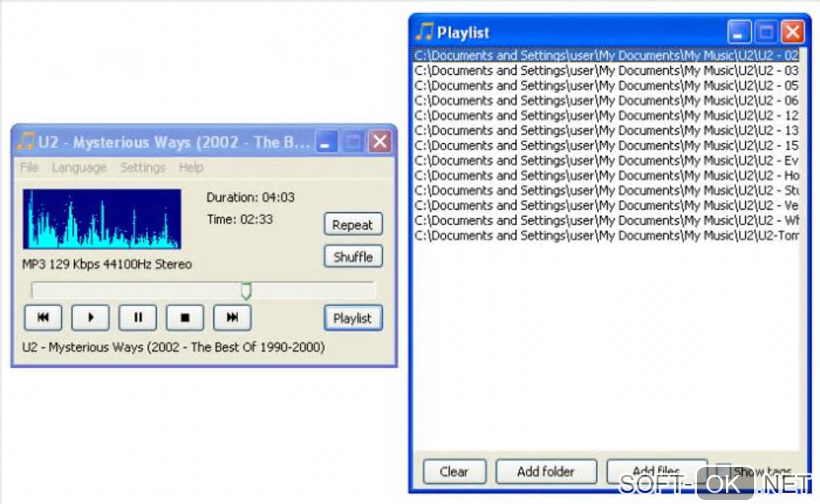Open the Help menu
This screenshot has width=820, height=504.
point(191,167)
